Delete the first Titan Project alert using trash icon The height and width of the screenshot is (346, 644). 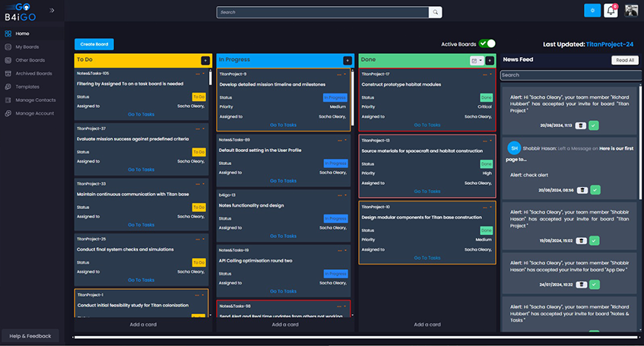[580, 125]
